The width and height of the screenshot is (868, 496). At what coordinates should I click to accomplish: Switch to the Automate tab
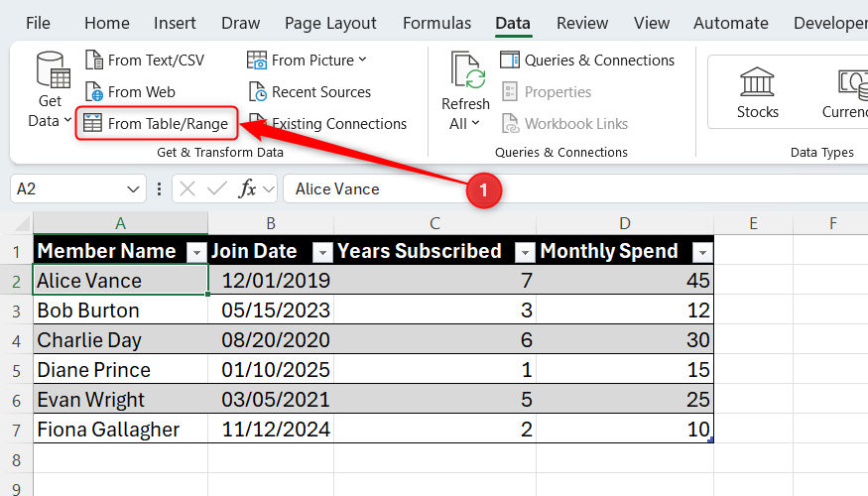tap(731, 23)
